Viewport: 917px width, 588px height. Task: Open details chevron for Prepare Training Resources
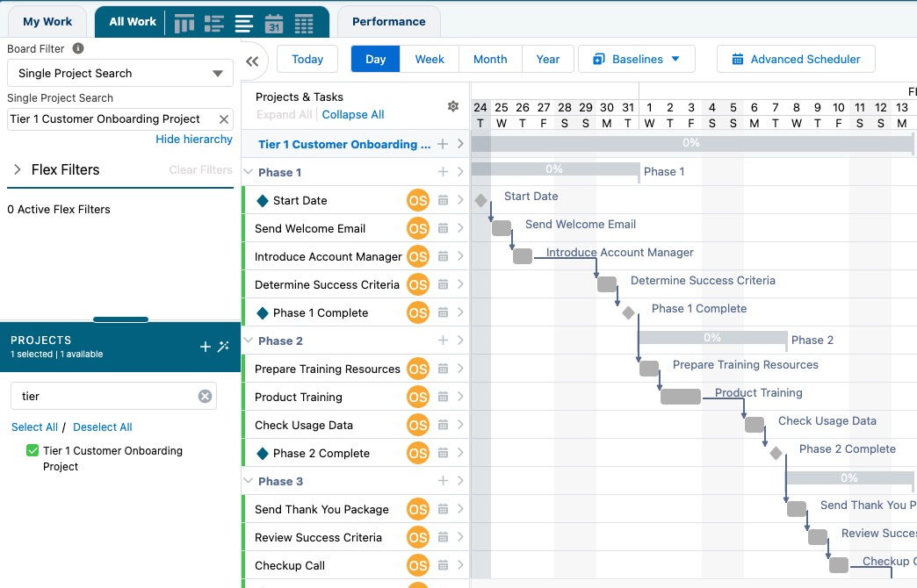[x=460, y=369]
